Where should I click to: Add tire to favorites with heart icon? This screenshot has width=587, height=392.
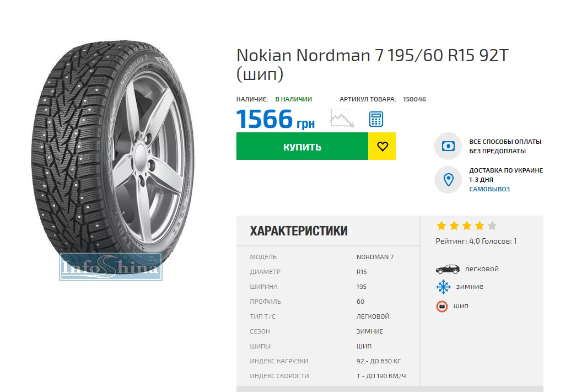383,147
